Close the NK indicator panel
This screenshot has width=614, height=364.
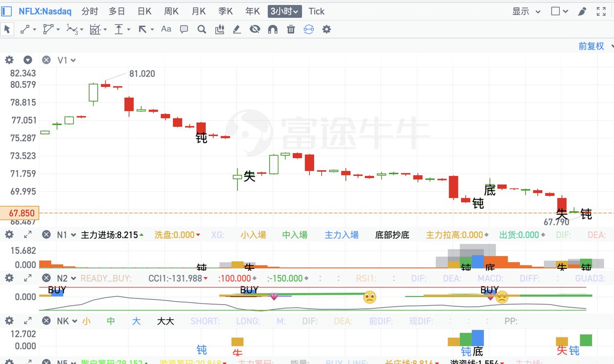(46, 321)
